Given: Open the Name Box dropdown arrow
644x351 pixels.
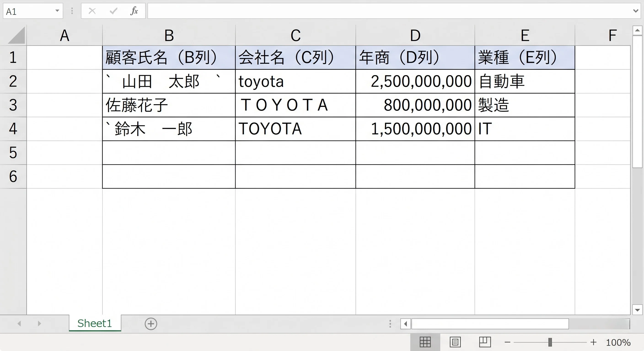Looking at the screenshot, I should pos(57,11).
